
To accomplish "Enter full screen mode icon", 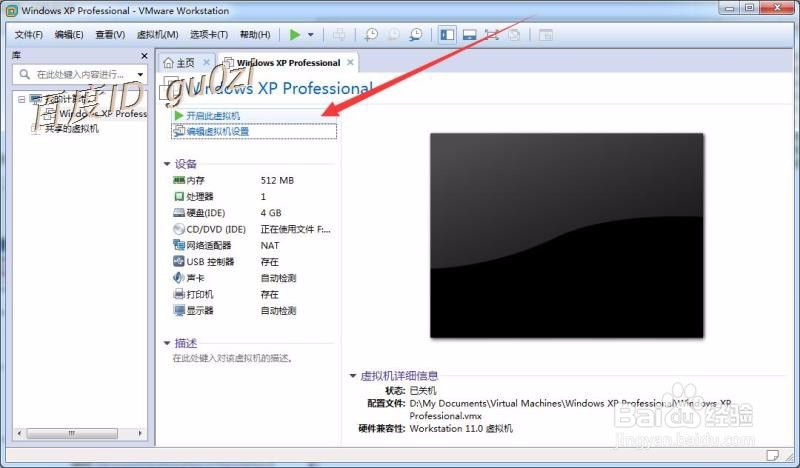I will (x=492, y=35).
